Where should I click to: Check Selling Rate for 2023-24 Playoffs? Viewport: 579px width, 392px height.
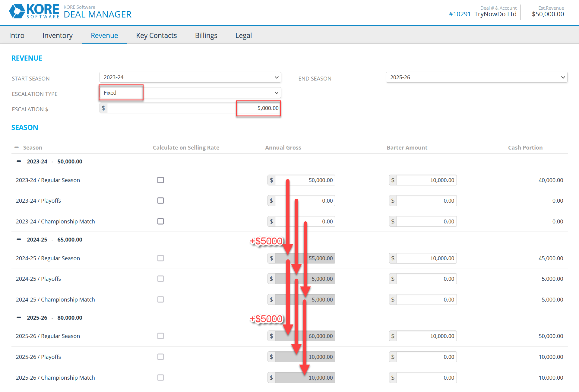tap(160, 201)
